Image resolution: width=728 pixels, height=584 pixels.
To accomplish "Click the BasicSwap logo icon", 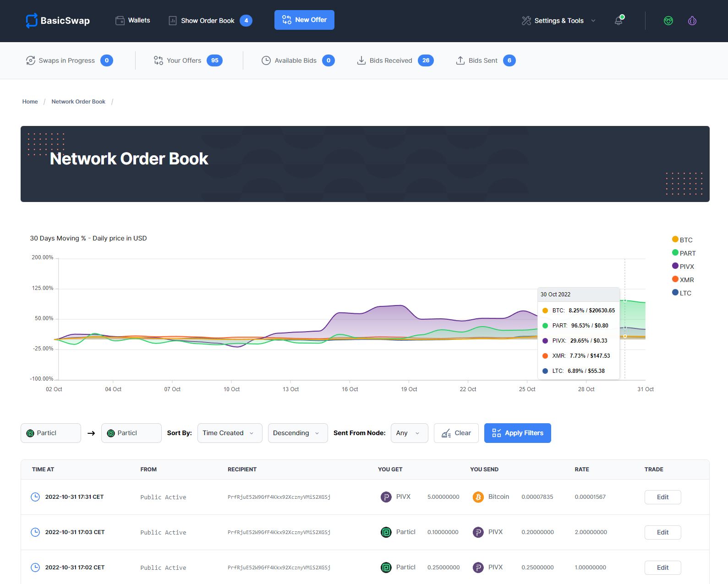I will tap(31, 20).
